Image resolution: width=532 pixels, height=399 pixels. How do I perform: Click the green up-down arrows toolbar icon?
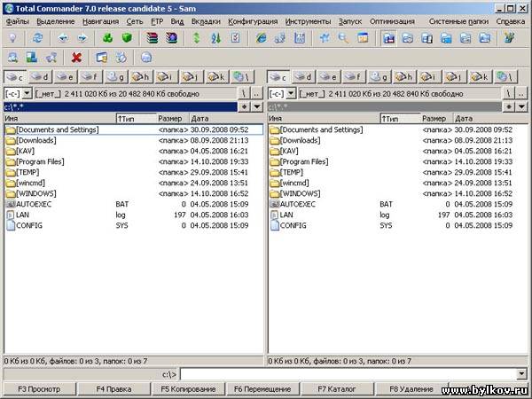click(197, 37)
